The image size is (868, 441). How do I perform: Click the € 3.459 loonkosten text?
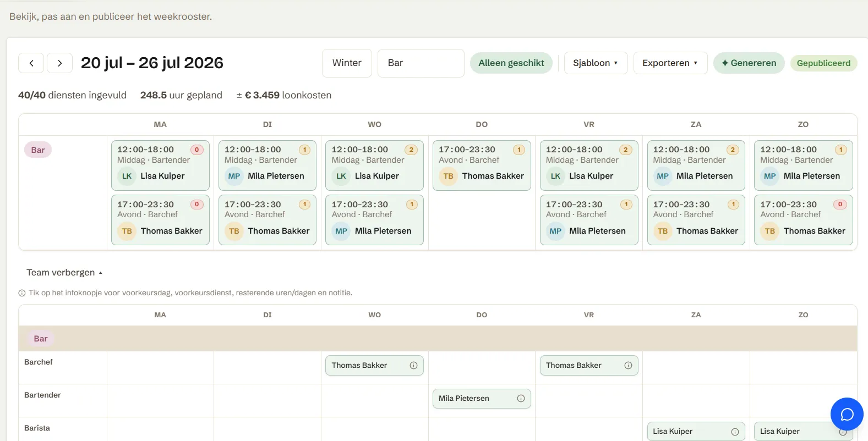click(x=284, y=95)
